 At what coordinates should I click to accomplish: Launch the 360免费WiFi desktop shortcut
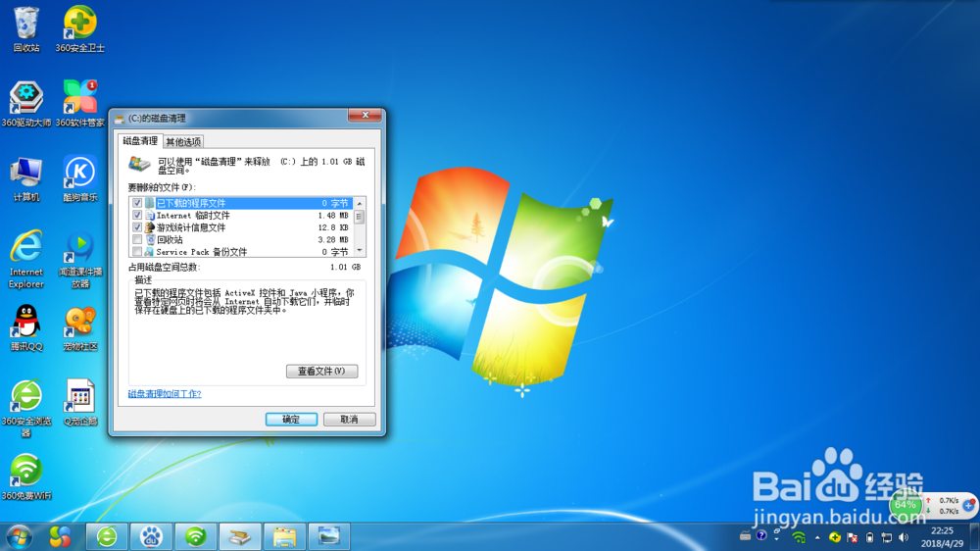[26, 477]
